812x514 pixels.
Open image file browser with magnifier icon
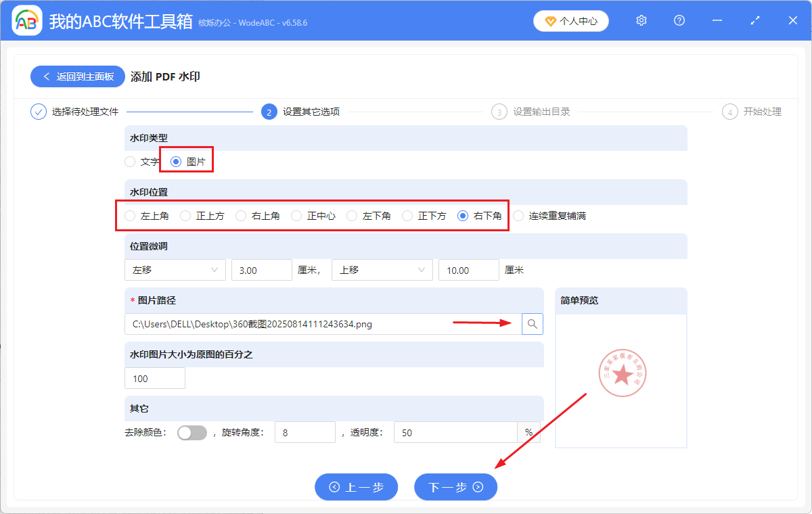(532, 324)
